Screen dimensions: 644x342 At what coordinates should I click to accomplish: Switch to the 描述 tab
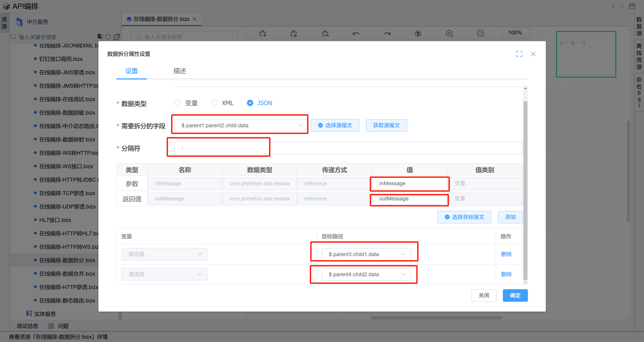click(179, 71)
